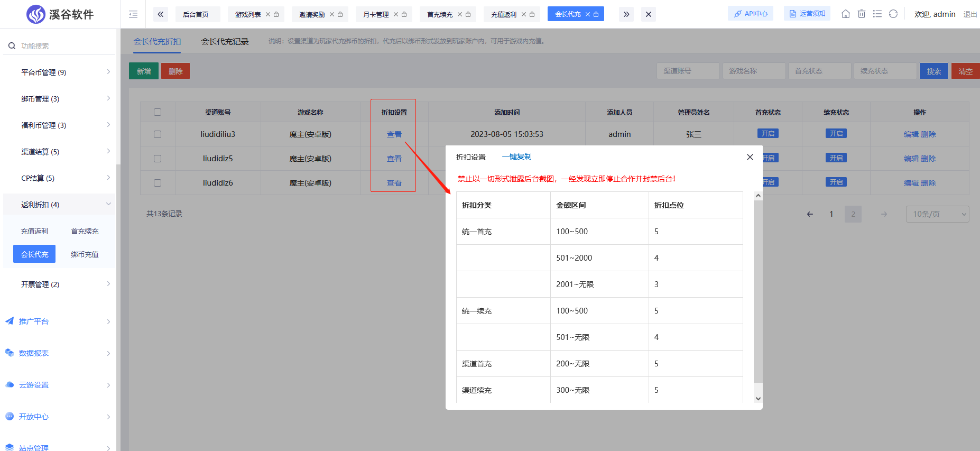Close the 月卡管理 tab
The image size is (980, 451).
point(396,14)
